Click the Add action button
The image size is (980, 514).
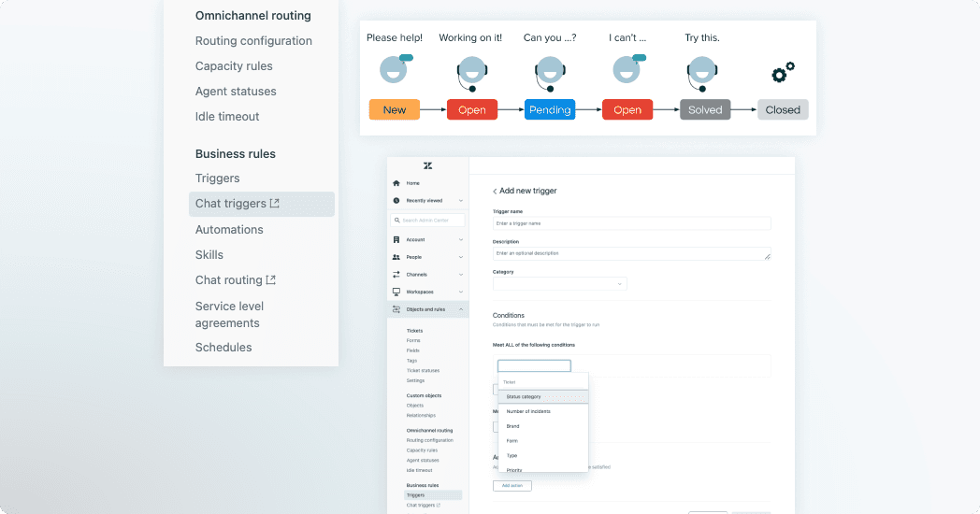point(512,485)
